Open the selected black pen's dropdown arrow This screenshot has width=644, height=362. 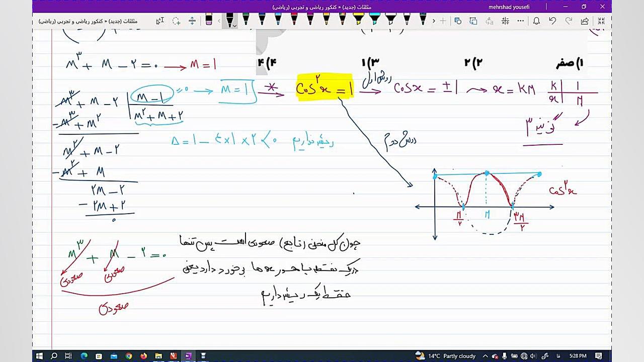[234, 25]
